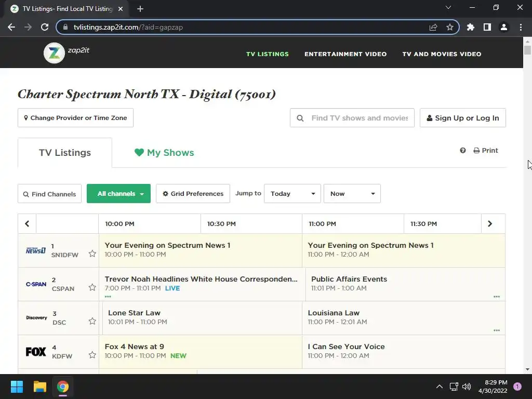Focus the Find TV shows and movies field
This screenshot has width=532, height=399.
(x=352, y=118)
